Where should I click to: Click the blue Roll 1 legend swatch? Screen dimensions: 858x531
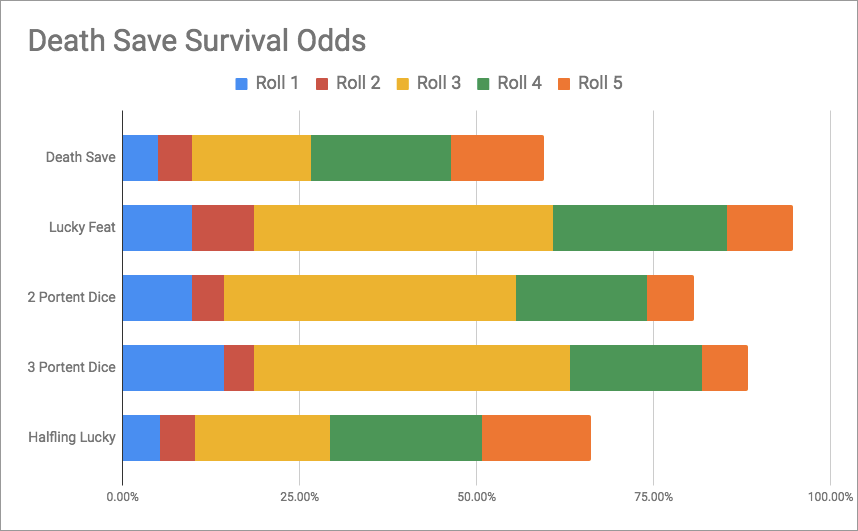242,83
